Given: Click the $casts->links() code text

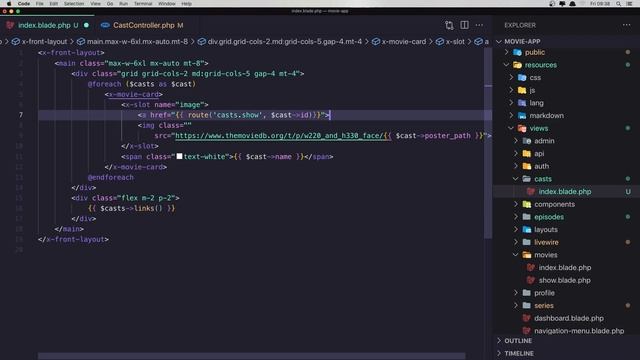Looking at the screenshot, I should point(131,208).
